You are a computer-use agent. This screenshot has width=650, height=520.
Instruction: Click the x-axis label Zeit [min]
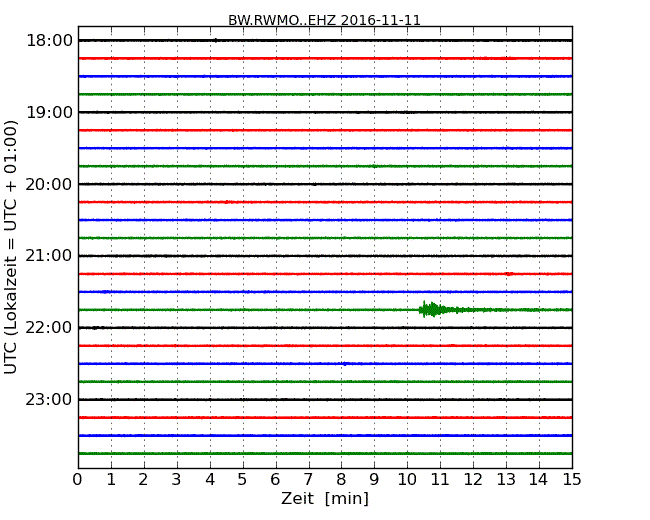(325, 498)
